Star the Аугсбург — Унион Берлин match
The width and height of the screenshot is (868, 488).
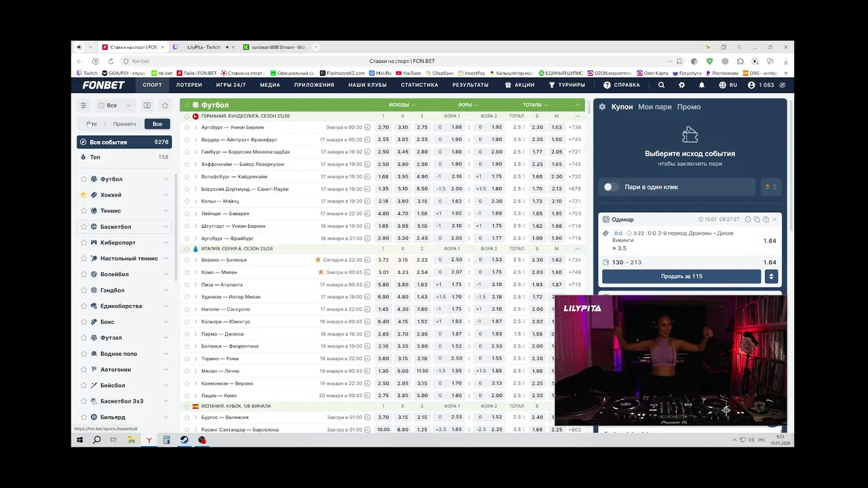tap(187, 127)
